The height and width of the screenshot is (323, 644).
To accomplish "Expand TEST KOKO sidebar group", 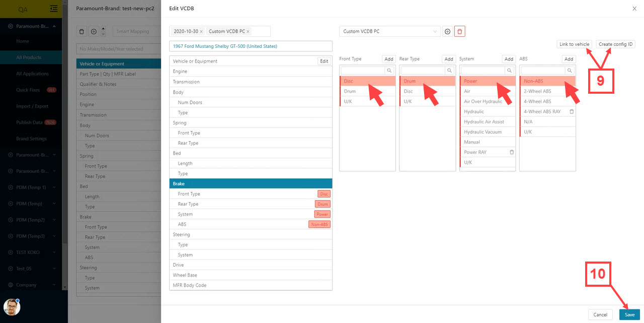I will [54, 252].
